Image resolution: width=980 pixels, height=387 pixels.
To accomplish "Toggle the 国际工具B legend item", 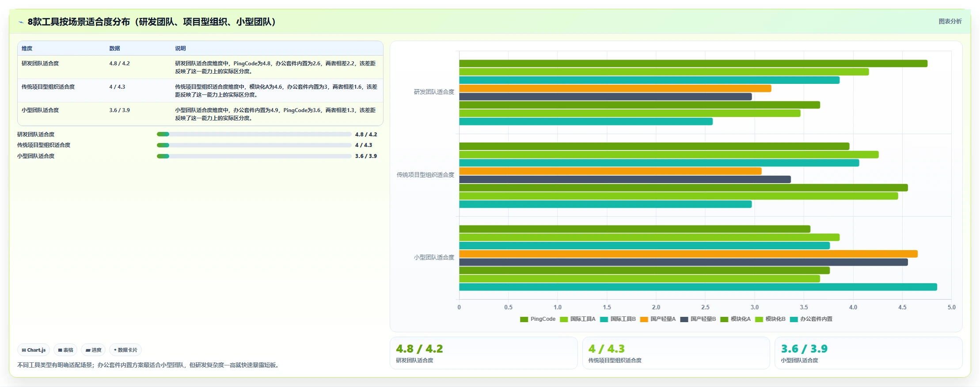I will point(618,319).
